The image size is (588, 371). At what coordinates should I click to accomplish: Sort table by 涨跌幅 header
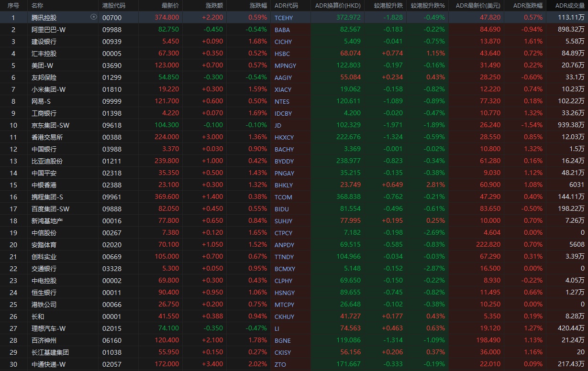258,6
